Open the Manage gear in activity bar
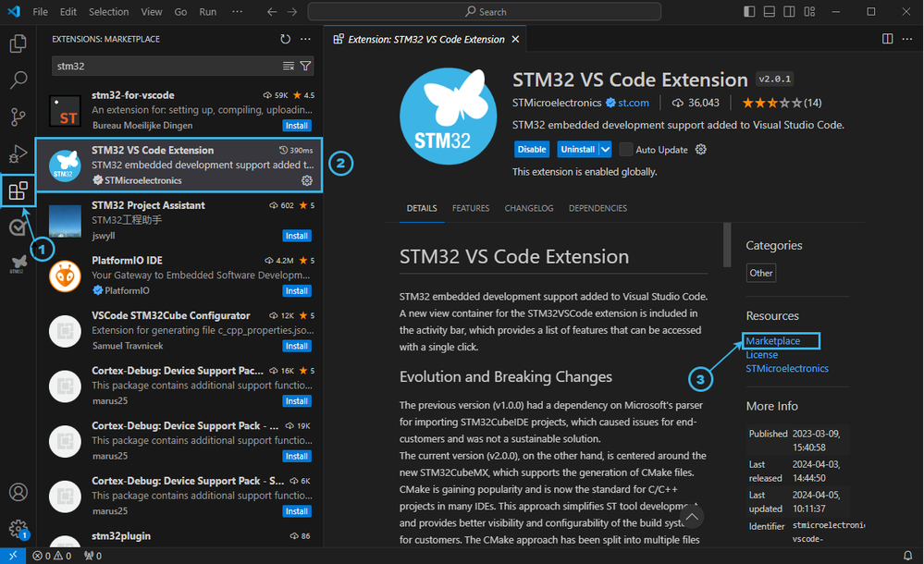This screenshot has width=924, height=564. 18,528
